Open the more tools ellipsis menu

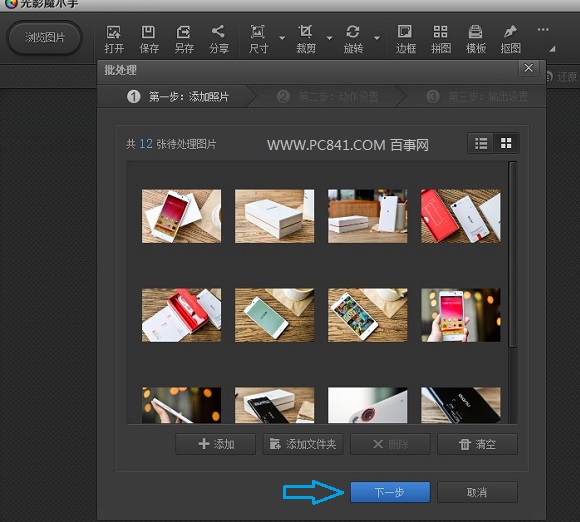point(543,30)
